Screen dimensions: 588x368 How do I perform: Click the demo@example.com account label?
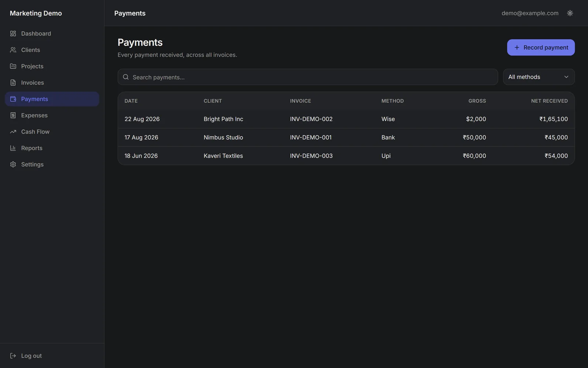point(530,13)
